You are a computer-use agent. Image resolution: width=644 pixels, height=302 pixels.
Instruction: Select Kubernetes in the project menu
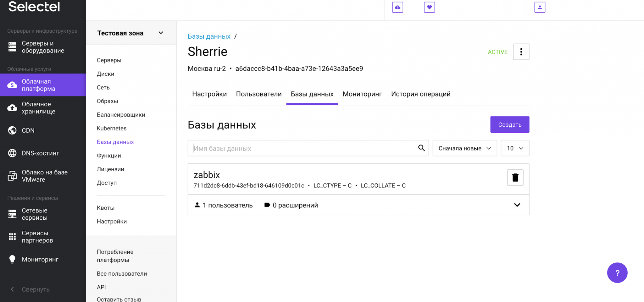[x=112, y=128]
